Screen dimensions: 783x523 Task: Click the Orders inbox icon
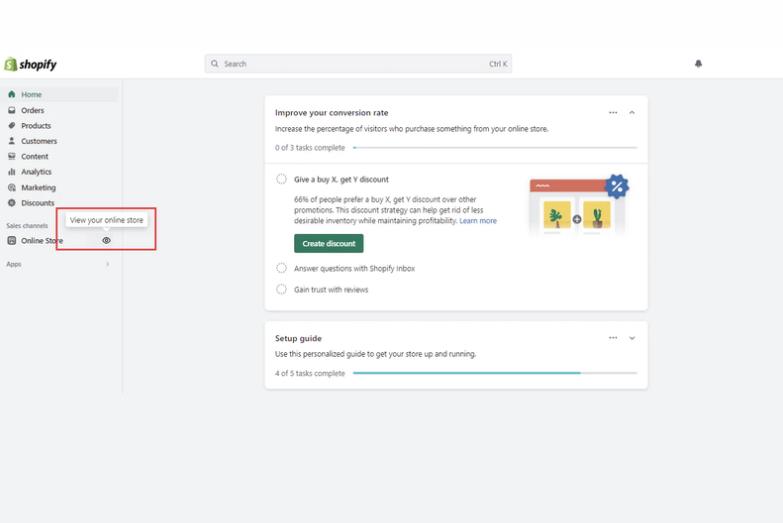(11, 110)
